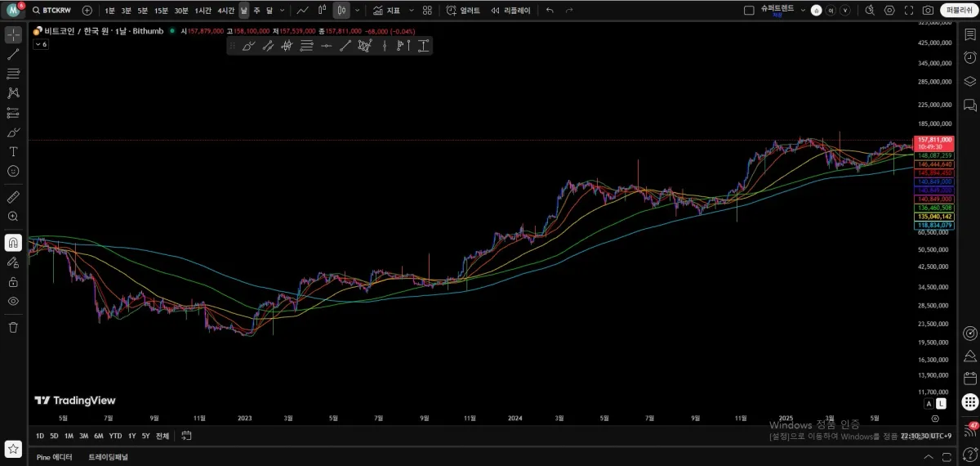Toggle hide all drawings eye icon
The width and height of the screenshot is (980, 466).
coord(13,302)
